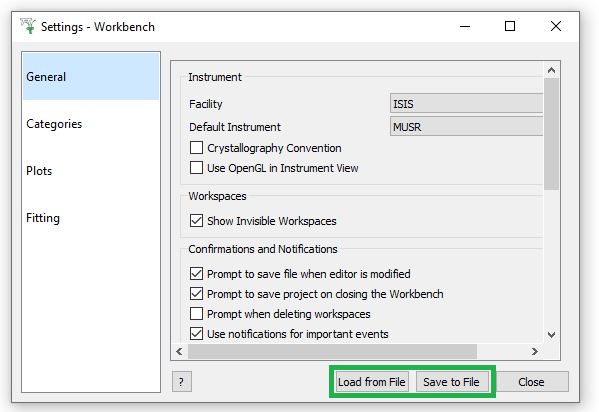The height and width of the screenshot is (412, 599).
Task: Open the Fitting settings section
Action: pos(91,218)
